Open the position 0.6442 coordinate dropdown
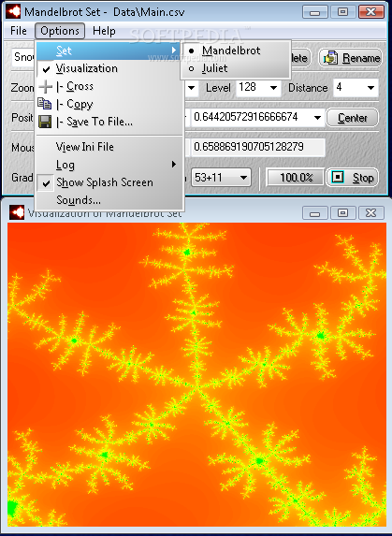The image size is (392, 536). tap(317, 118)
